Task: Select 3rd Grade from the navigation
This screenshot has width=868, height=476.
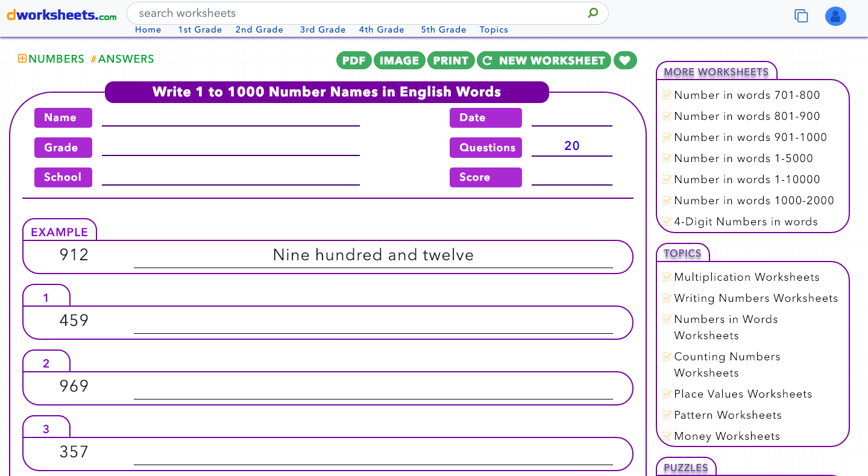Action: (x=323, y=29)
